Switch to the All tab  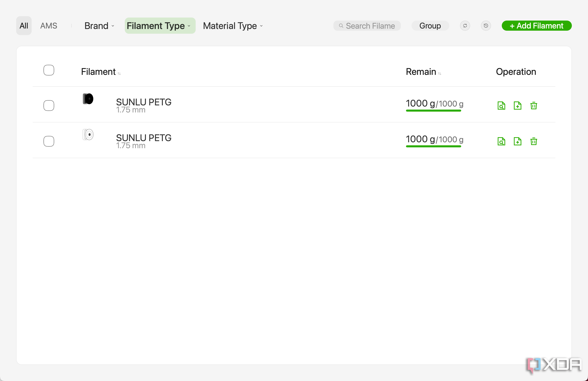click(24, 26)
